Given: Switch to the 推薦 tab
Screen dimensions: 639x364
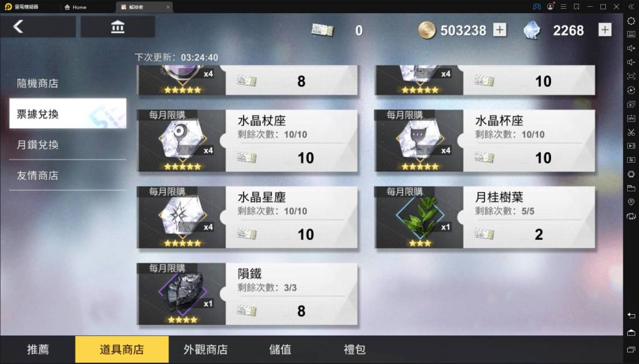Looking at the screenshot, I should (x=38, y=349).
